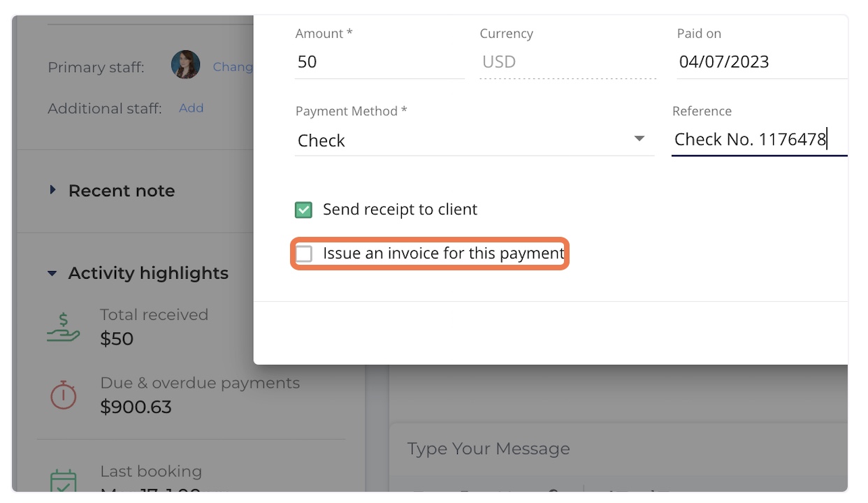This screenshot has height=503, width=868.
Task: Click the Reference field with check number
Action: (760, 139)
